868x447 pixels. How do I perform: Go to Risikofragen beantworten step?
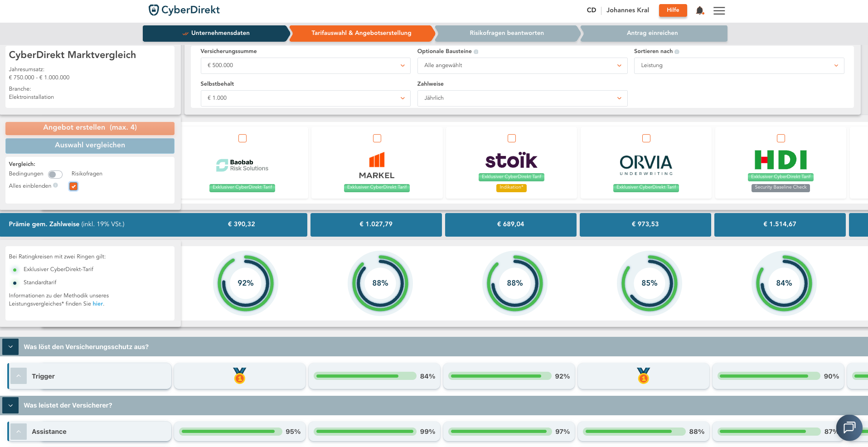507,33
